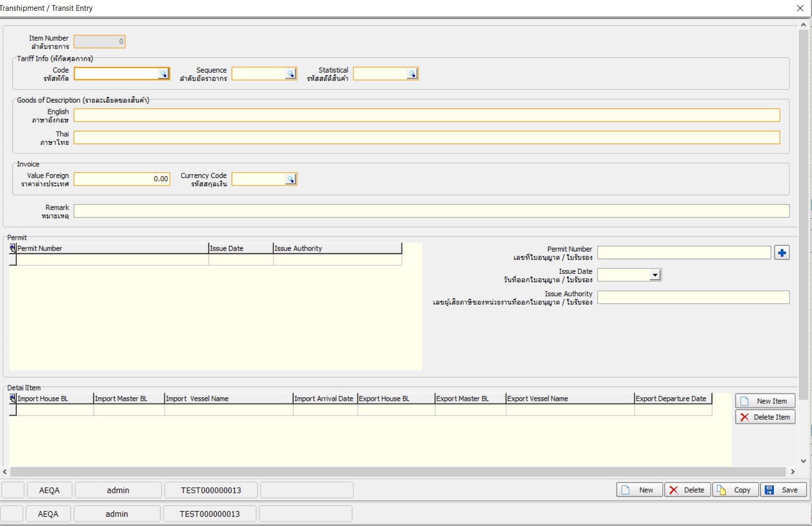Click the Issue Authority column header

pyautogui.click(x=337, y=248)
